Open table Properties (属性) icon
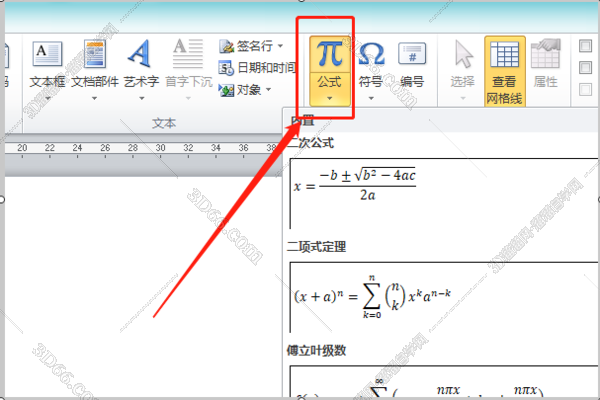Viewport: 600px width, 400px height. (x=546, y=54)
